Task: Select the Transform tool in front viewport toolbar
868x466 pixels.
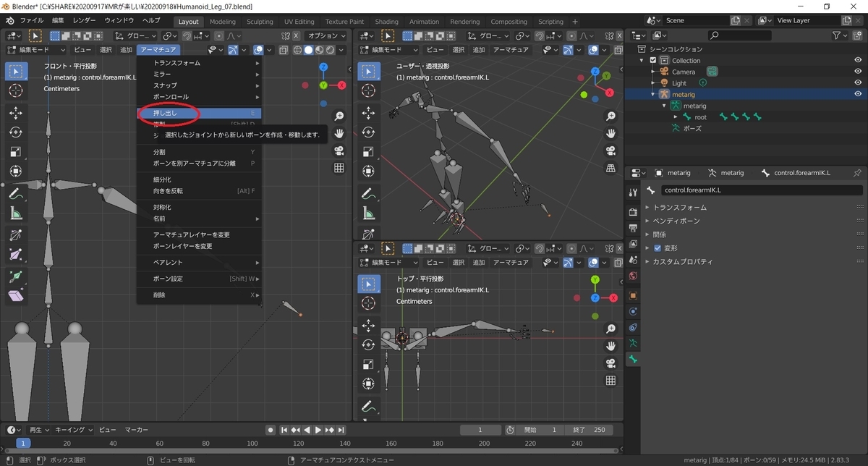Action: 15,171
